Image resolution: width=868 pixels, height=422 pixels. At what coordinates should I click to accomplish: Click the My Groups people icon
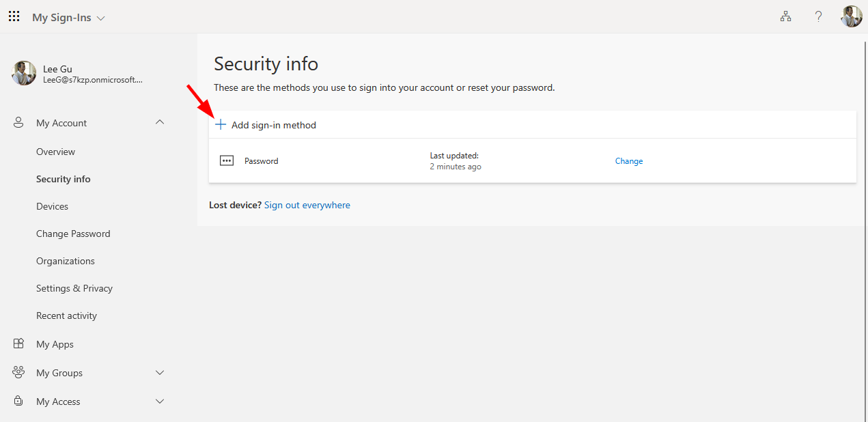click(19, 373)
